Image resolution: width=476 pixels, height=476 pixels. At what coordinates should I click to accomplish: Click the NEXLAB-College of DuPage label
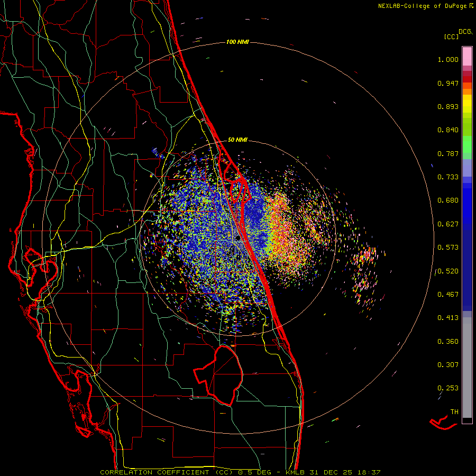coord(422,6)
